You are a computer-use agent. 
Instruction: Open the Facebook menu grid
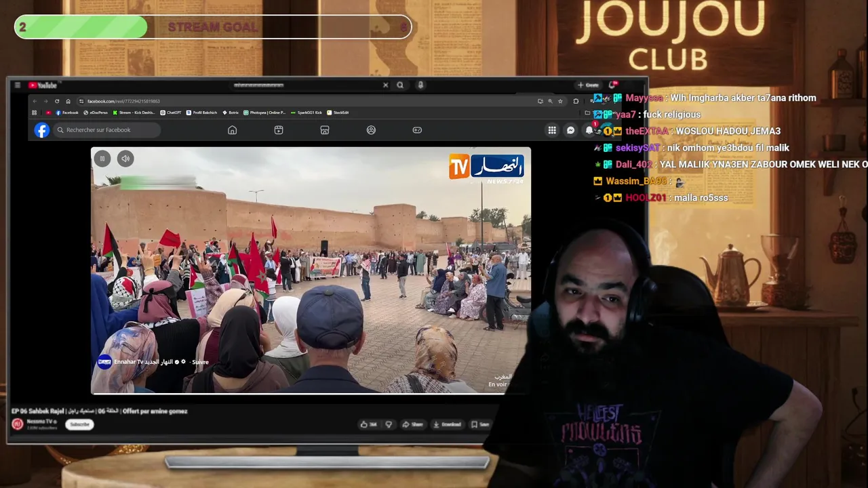click(552, 130)
